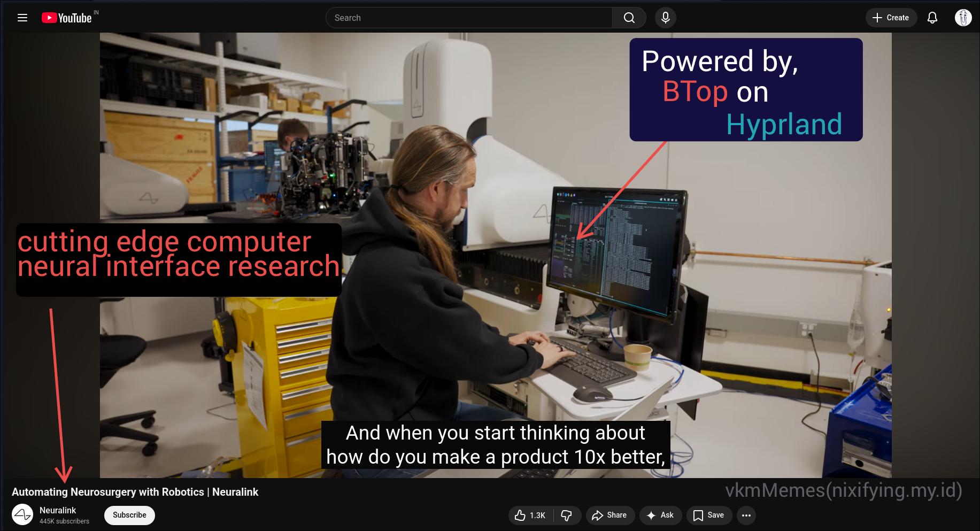Open the Neuralink channel avatar

click(x=22, y=515)
